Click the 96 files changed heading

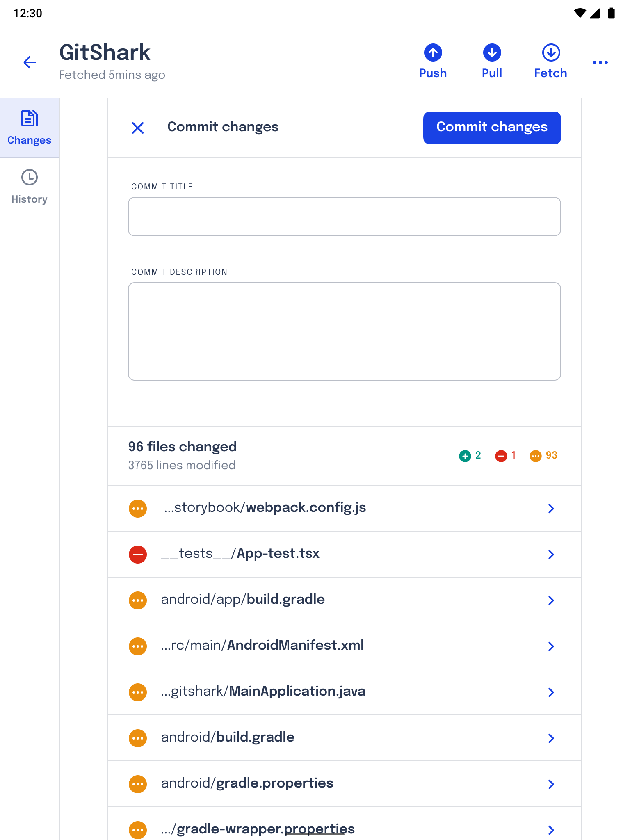[182, 446]
